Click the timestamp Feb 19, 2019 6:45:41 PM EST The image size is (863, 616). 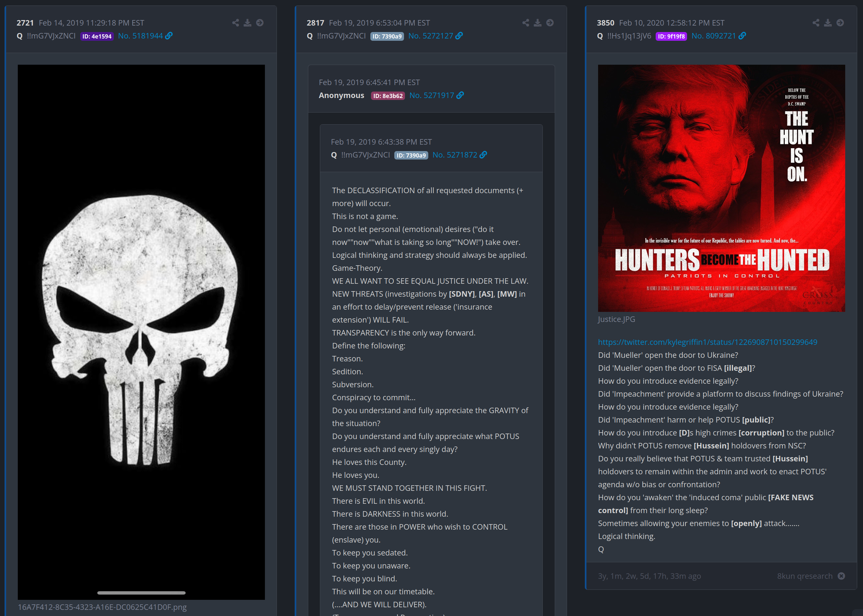[369, 82]
